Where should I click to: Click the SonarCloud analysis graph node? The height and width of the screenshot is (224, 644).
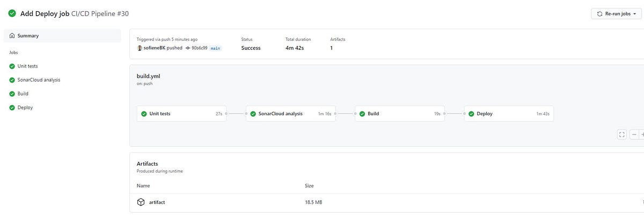[x=291, y=114]
